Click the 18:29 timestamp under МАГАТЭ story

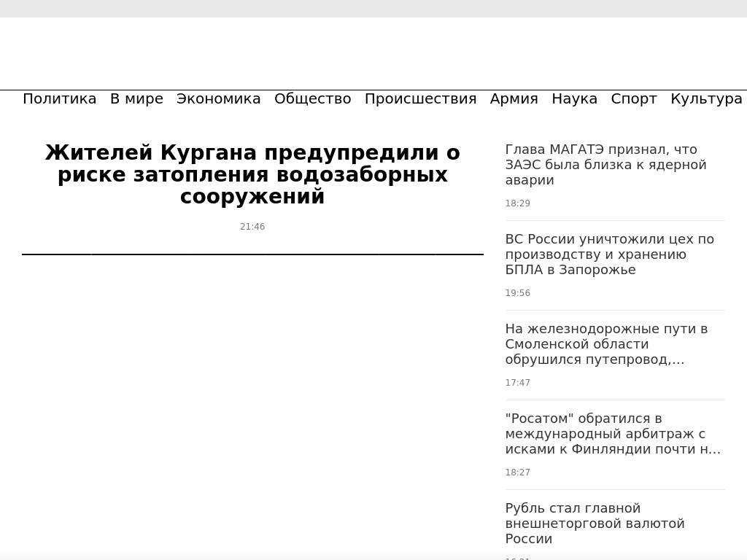[517, 203]
